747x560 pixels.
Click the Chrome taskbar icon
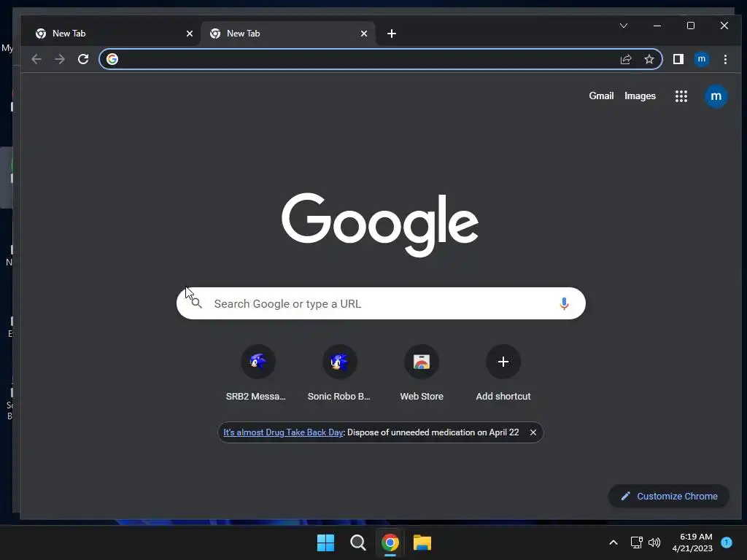pos(390,542)
